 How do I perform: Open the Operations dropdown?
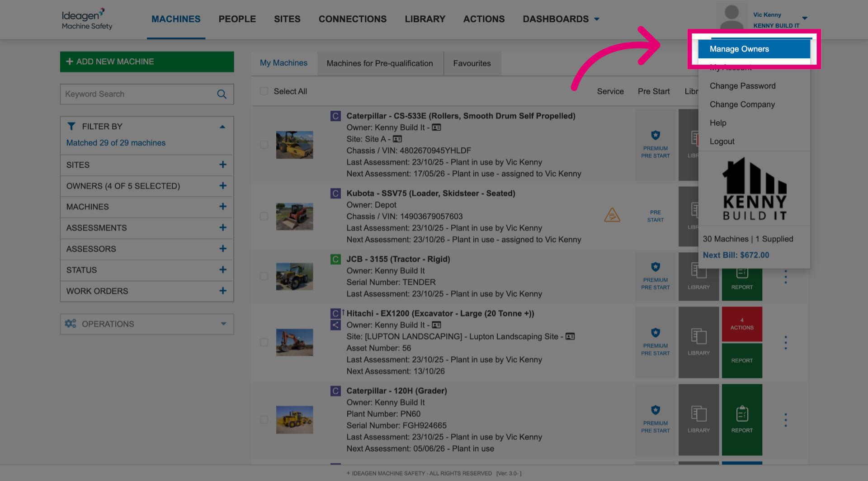click(x=147, y=324)
